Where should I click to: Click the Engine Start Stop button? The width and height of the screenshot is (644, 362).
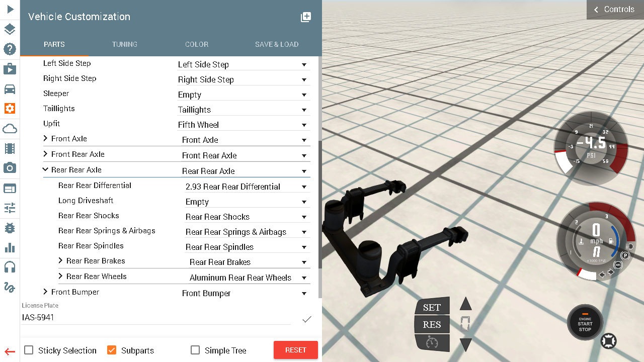585,323
